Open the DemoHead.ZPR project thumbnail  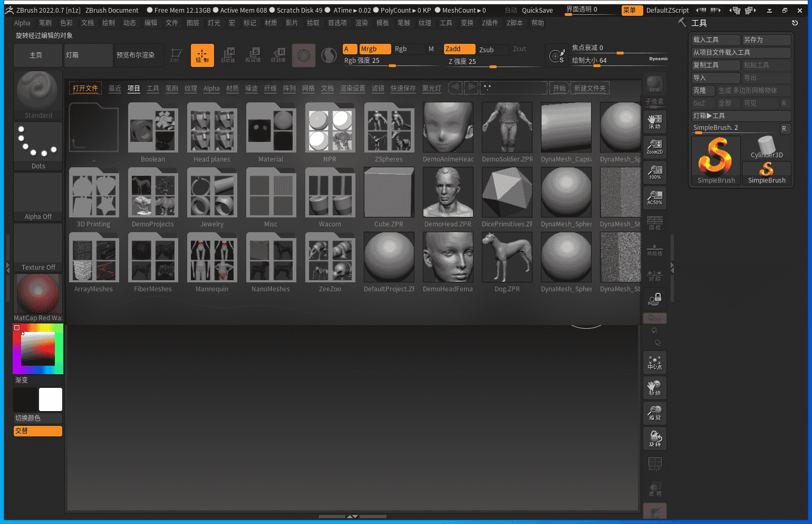448,192
